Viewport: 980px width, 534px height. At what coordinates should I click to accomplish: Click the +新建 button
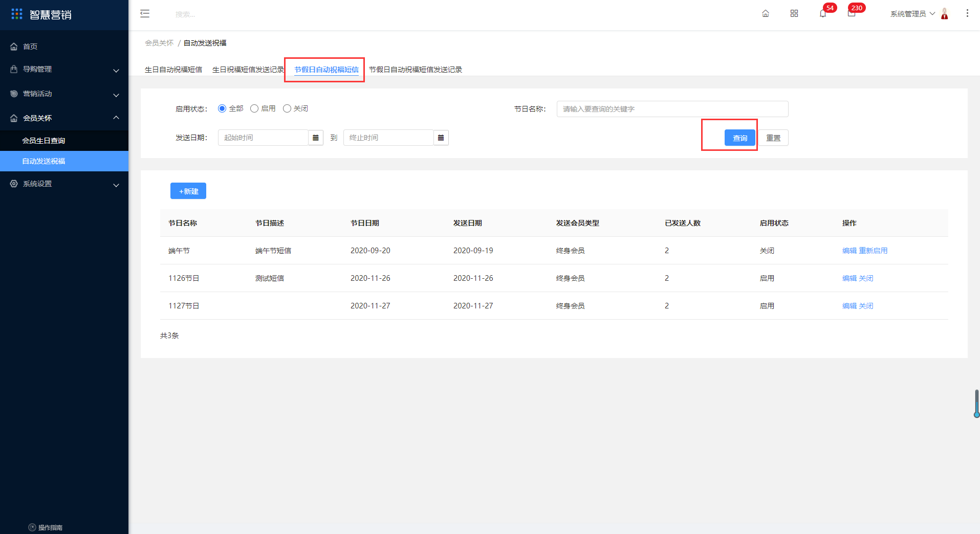tap(188, 191)
